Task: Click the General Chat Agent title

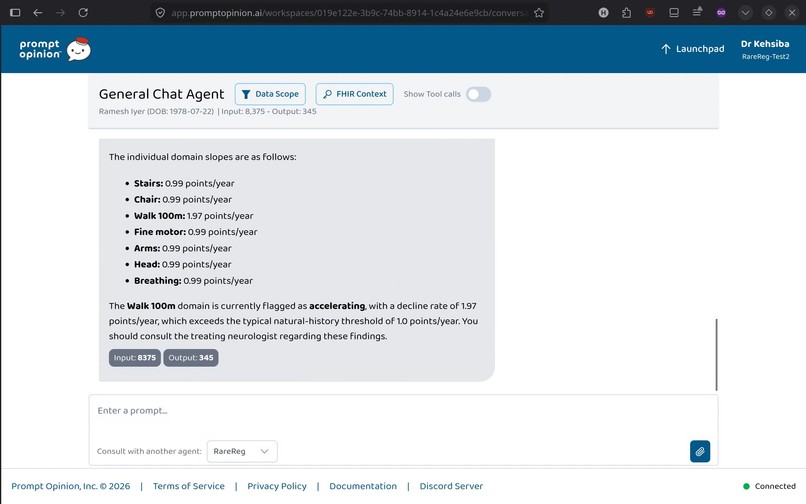Action: point(161,94)
